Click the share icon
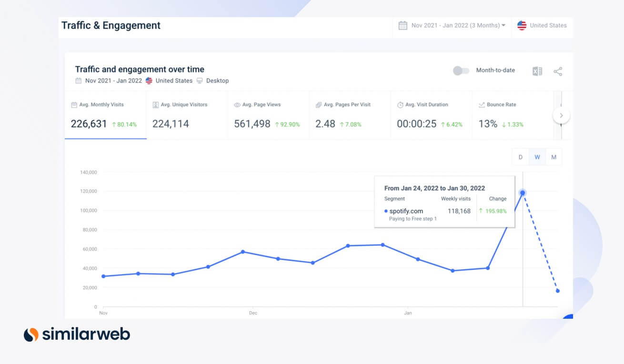The height and width of the screenshot is (364, 624). click(558, 71)
